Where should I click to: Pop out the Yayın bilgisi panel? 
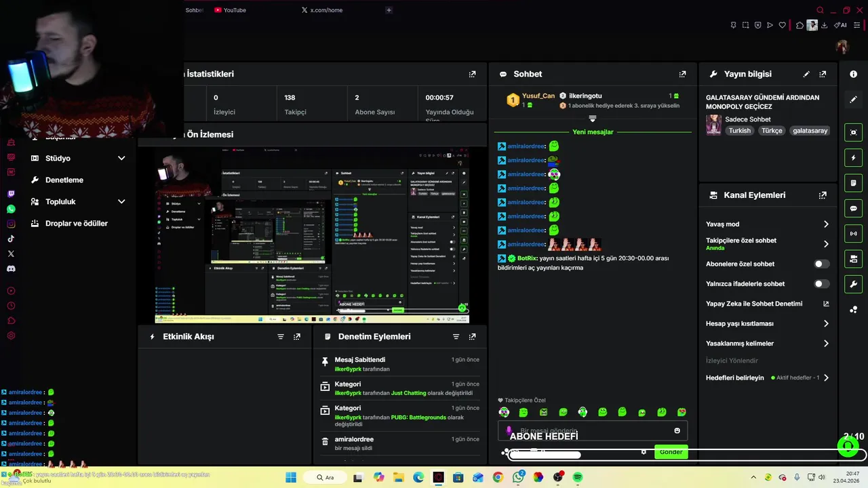tap(823, 74)
